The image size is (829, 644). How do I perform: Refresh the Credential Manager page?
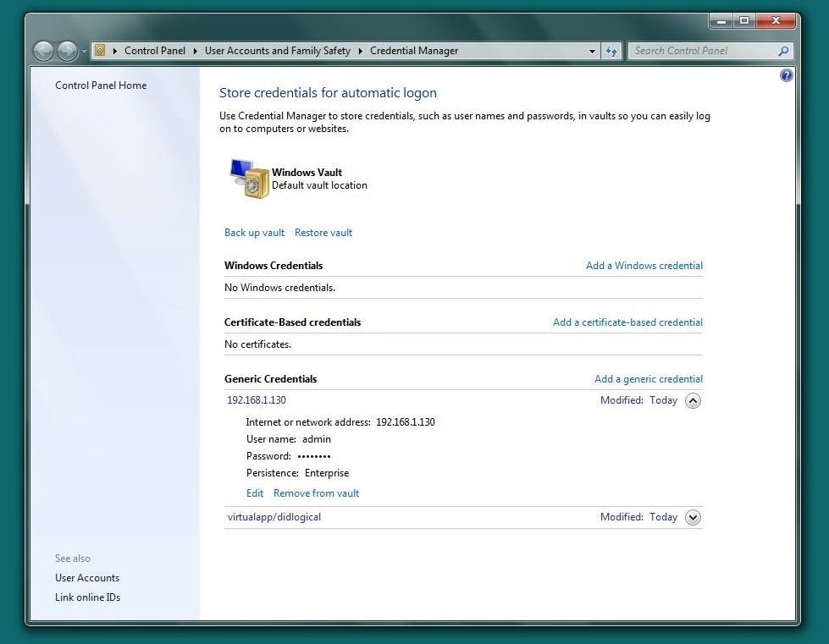click(611, 52)
